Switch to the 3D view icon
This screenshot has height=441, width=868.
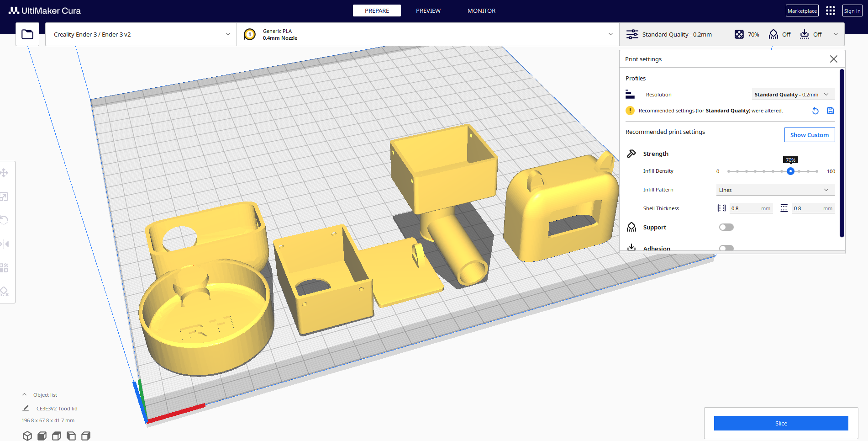27,436
